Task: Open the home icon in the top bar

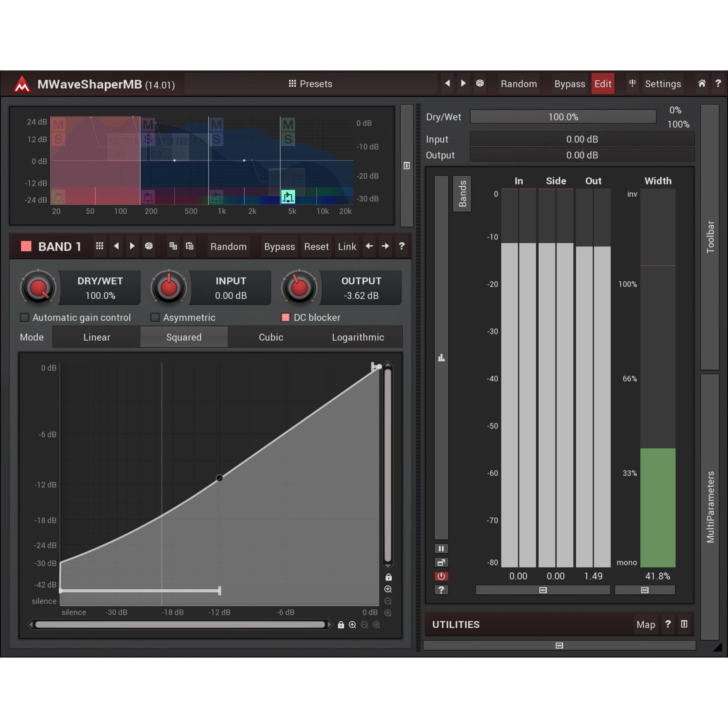Action: coord(702,83)
